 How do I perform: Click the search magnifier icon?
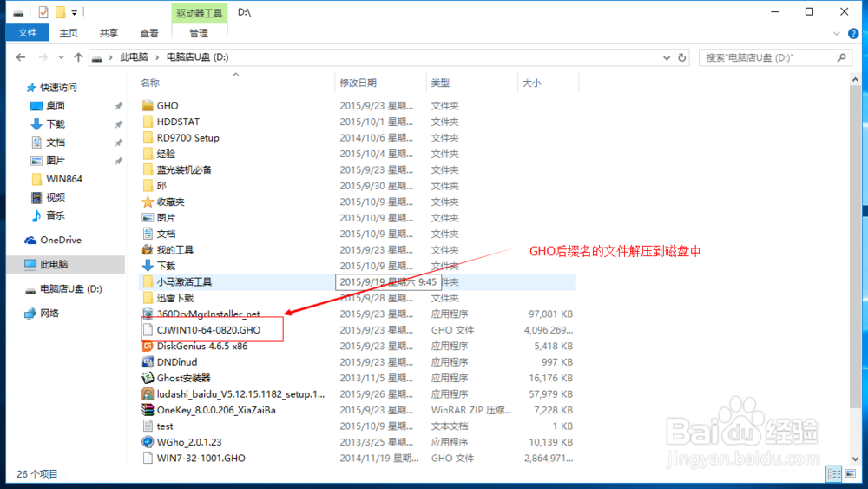pos(841,57)
